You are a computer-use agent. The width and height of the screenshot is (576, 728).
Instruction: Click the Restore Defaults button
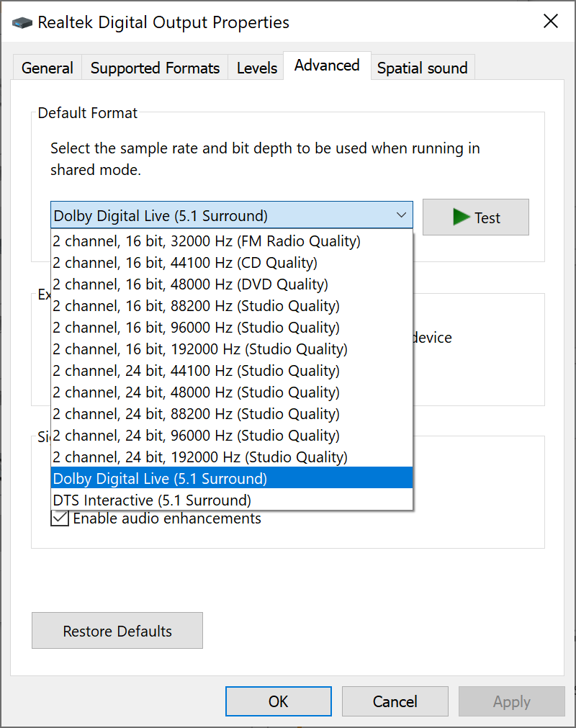(x=117, y=631)
